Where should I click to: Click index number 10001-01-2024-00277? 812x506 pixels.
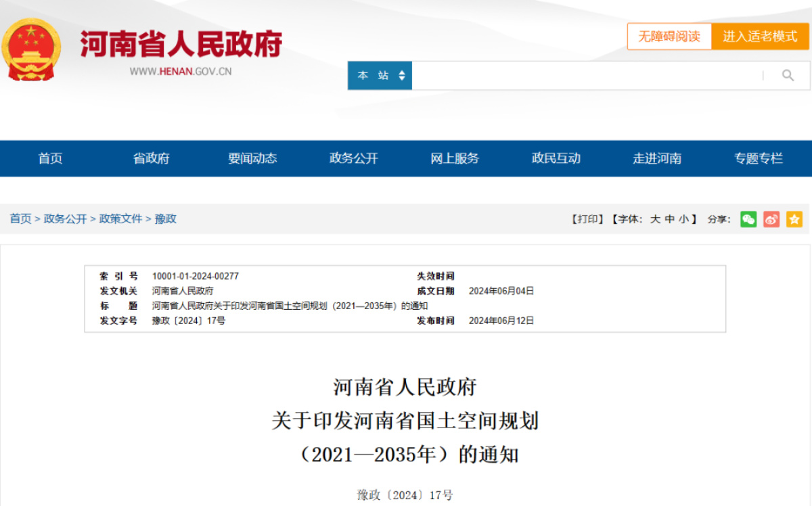[x=196, y=276]
